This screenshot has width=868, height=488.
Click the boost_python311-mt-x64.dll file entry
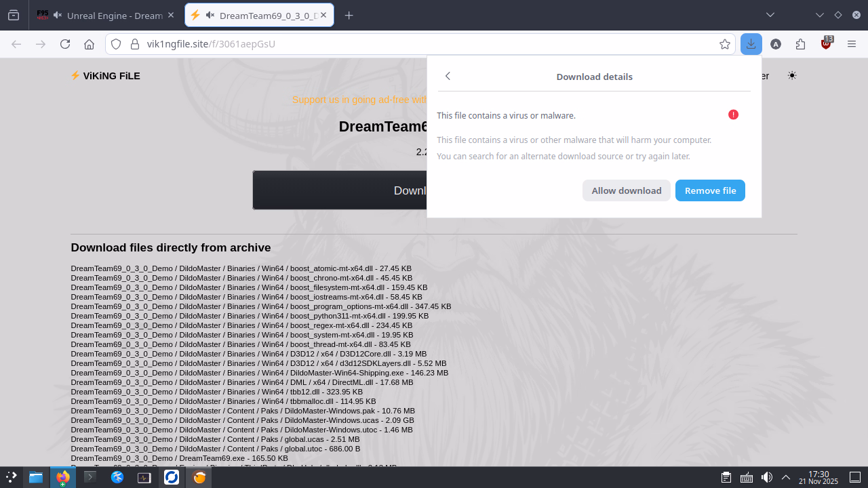(250, 316)
